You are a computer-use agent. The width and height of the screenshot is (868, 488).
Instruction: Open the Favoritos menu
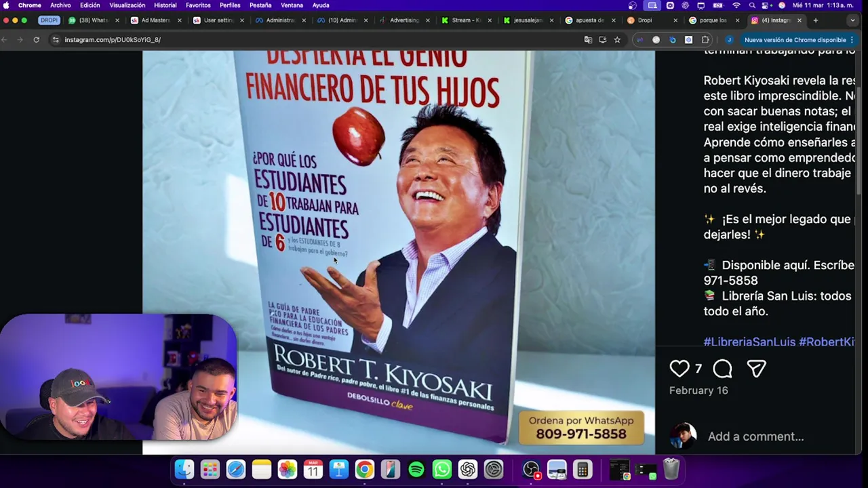pyautogui.click(x=198, y=5)
